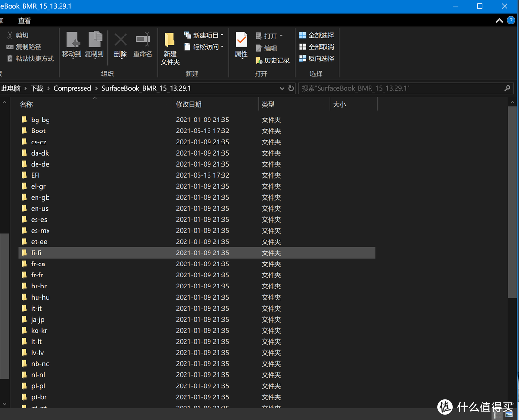Select the en-gb folder name

point(40,197)
